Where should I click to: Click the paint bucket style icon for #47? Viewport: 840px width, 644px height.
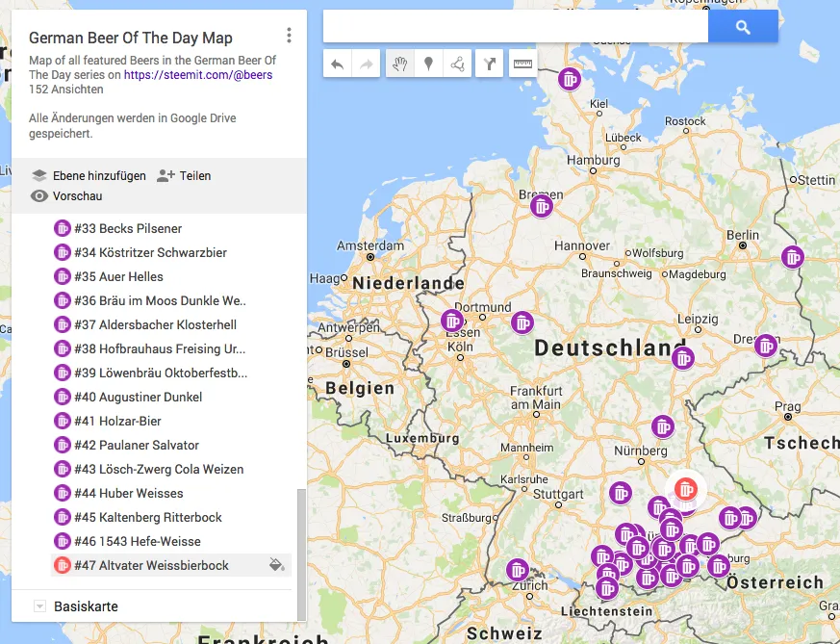(x=277, y=565)
